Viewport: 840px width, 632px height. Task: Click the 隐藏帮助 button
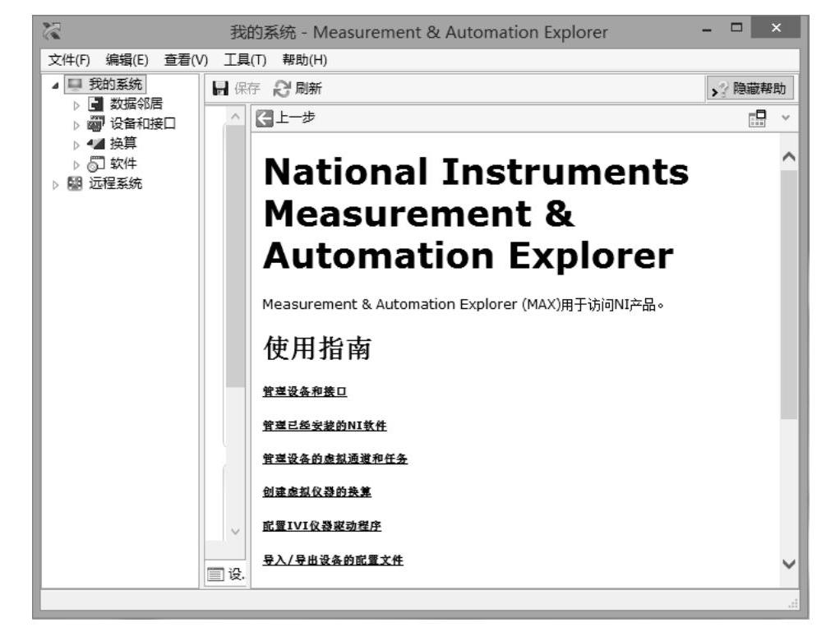750,89
